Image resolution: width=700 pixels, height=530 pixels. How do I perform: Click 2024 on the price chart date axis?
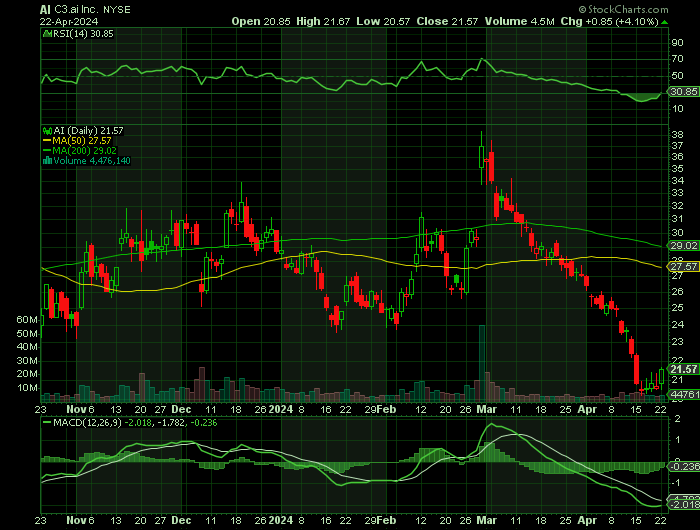pos(281,409)
